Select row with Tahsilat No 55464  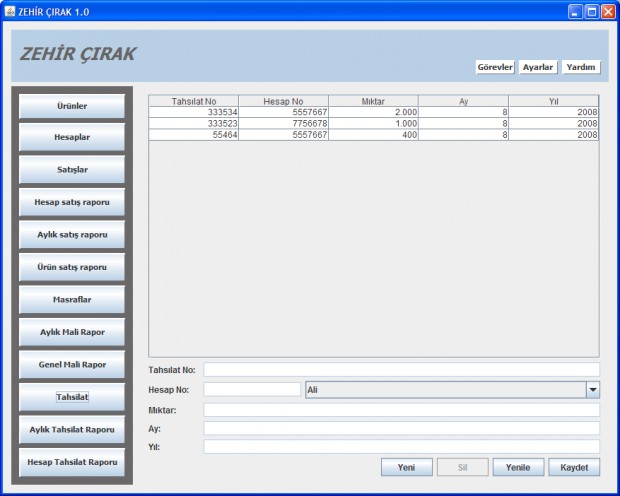374,135
